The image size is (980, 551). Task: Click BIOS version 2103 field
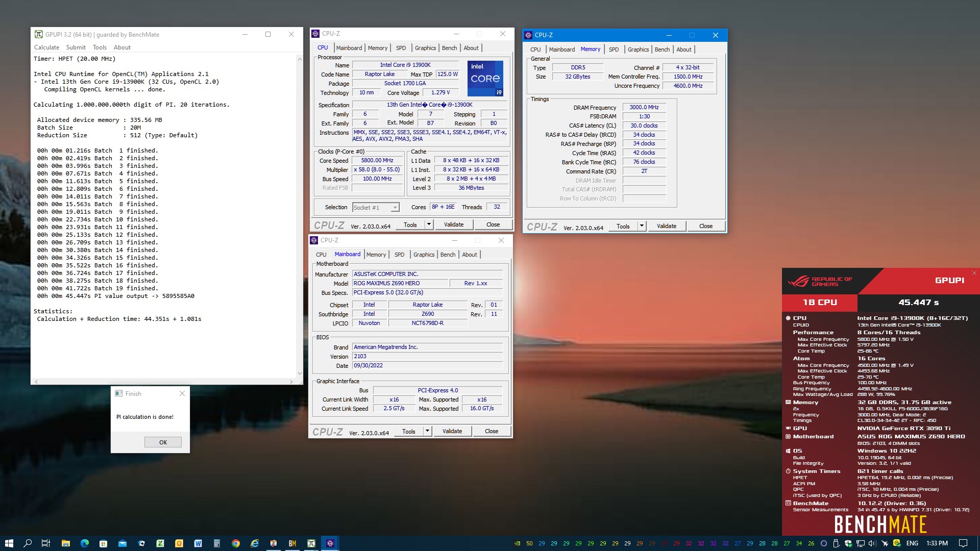pos(427,356)
